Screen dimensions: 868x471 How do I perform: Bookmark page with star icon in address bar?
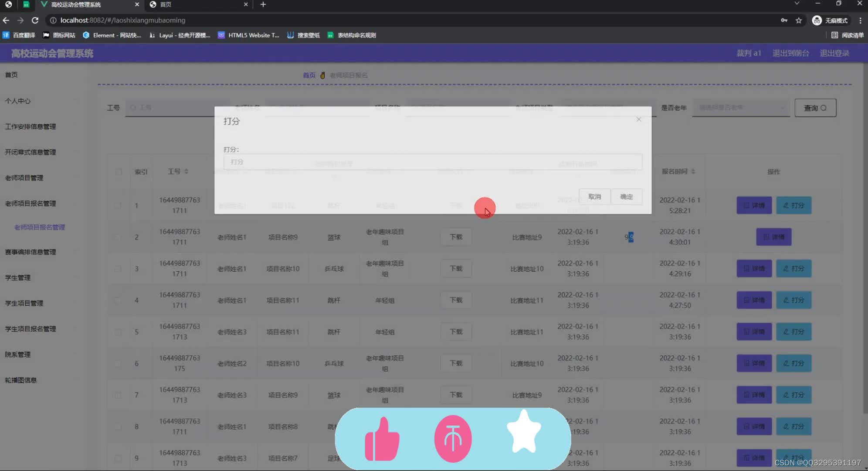pos(798,20)
